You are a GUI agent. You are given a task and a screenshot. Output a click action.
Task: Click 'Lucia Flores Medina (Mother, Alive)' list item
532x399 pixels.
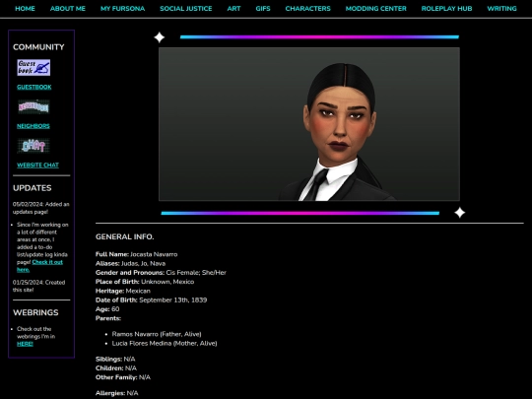(165, 344)
